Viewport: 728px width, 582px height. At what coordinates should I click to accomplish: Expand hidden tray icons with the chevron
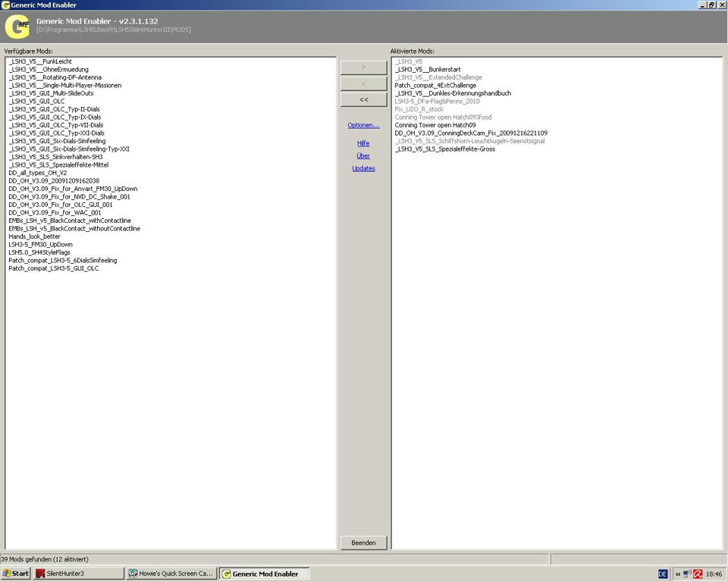coord(678,574)
